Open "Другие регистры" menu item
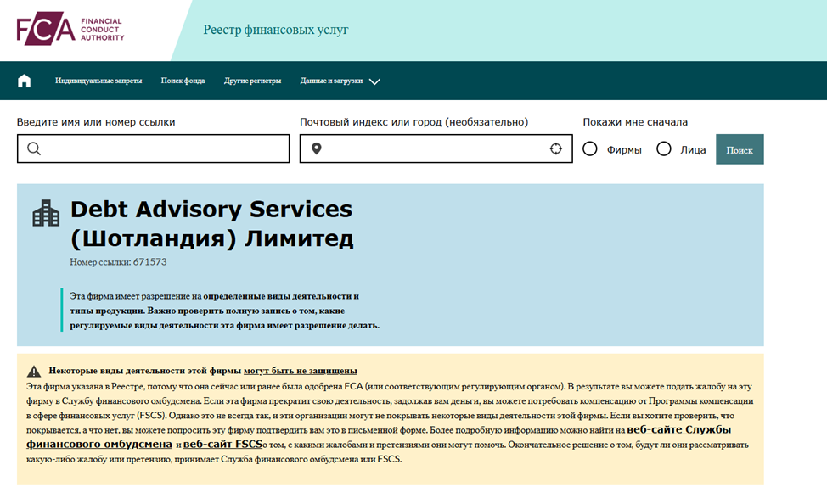This screenshot has height=504, width=827. coord(253,81)
